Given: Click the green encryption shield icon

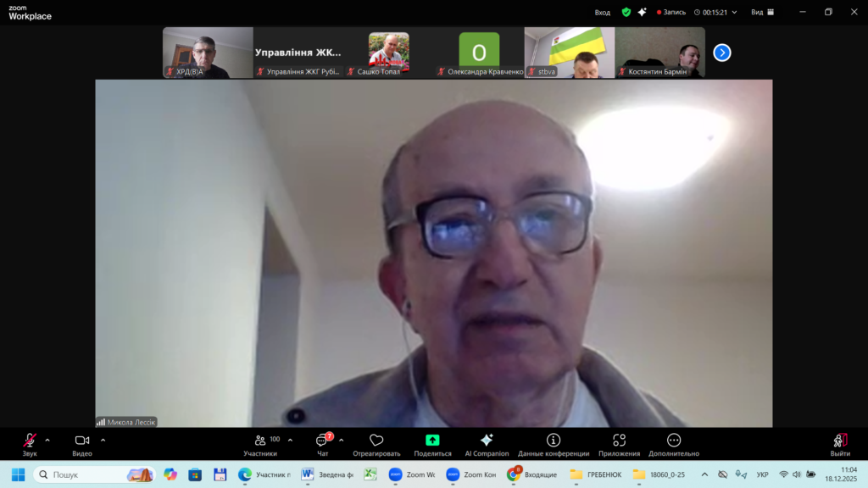Looking at the screenshot, I should click(x=626, y=12).
